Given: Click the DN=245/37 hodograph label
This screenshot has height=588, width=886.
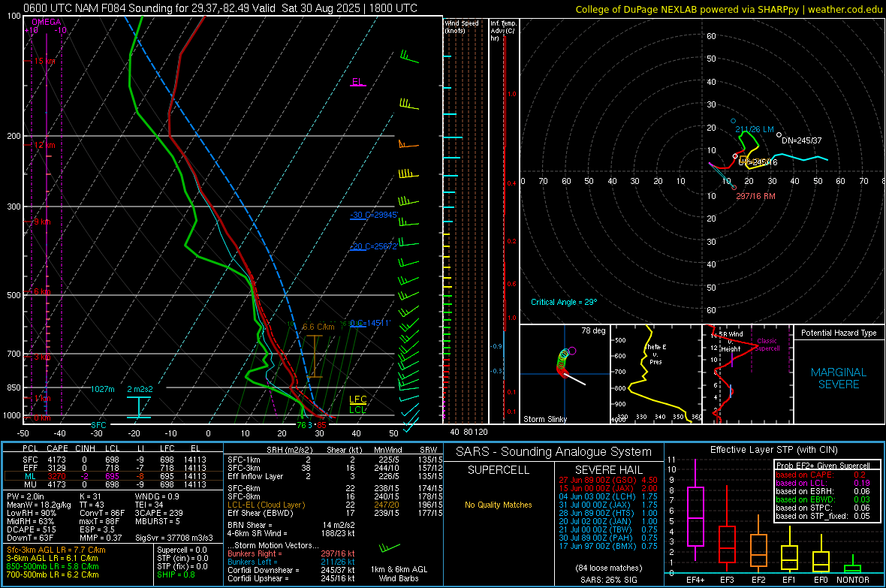Looking at the screenshot, I should click(801, 140).
